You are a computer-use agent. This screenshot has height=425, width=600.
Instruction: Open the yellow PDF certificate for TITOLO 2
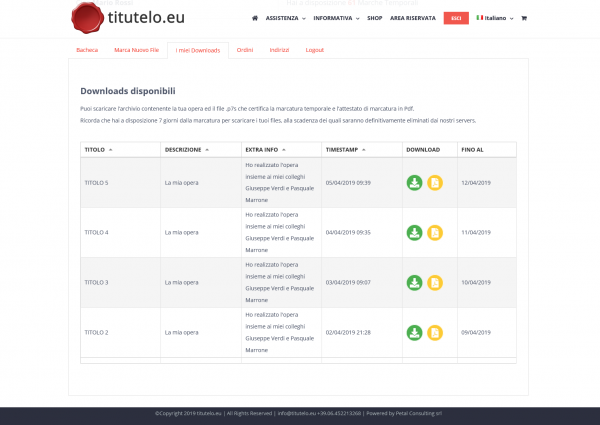[435, 332]
